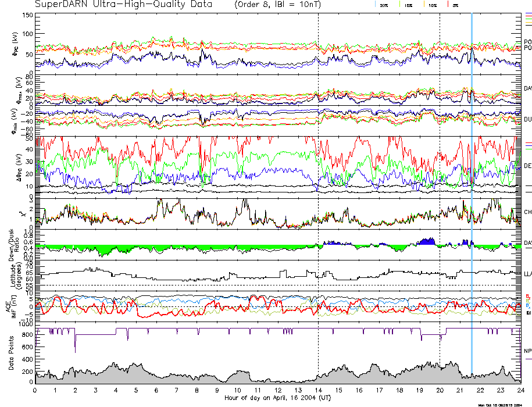The width and height of the screenshot is (532, 407).
Task: Click the "ACE IMF (nT)" axis label
Action: (x=10, y=306)
